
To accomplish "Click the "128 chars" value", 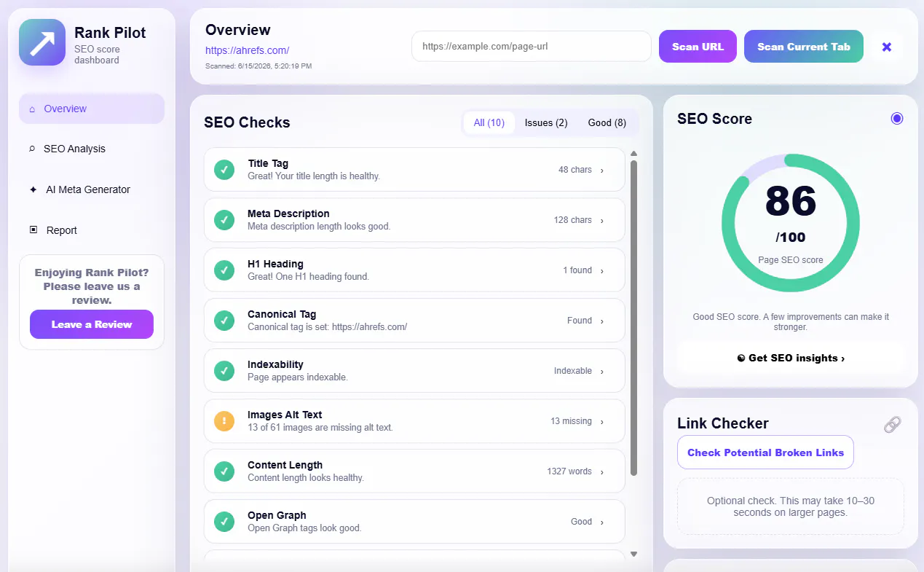I will pyautogui.click(x=572, y=220).
